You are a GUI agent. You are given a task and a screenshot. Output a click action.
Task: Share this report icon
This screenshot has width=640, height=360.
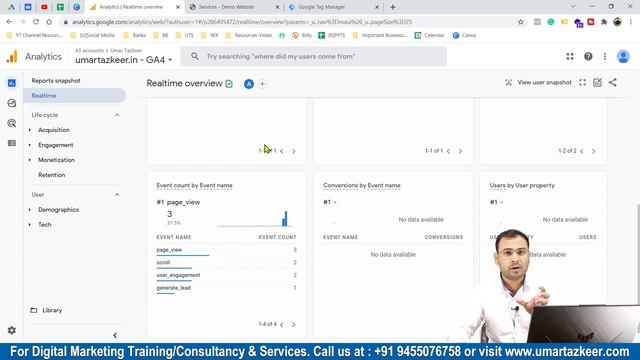point(613,82)
